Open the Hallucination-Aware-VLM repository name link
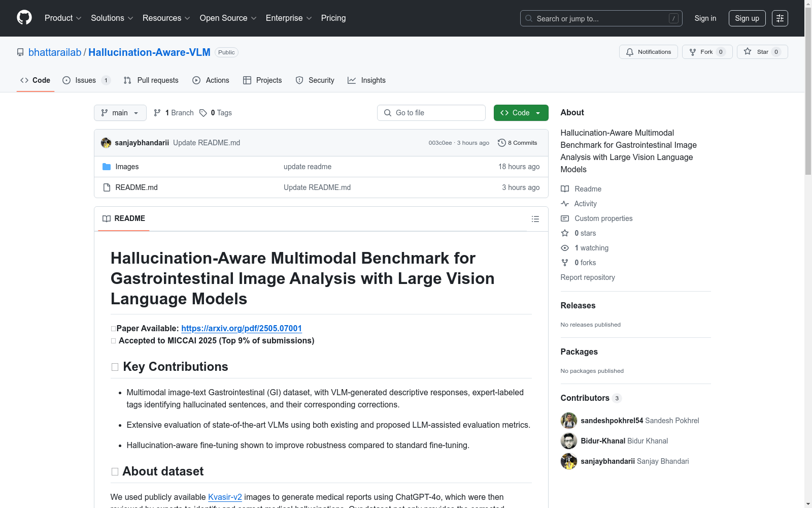The width and height of the screenshot is (812, 508). point(149,52)
